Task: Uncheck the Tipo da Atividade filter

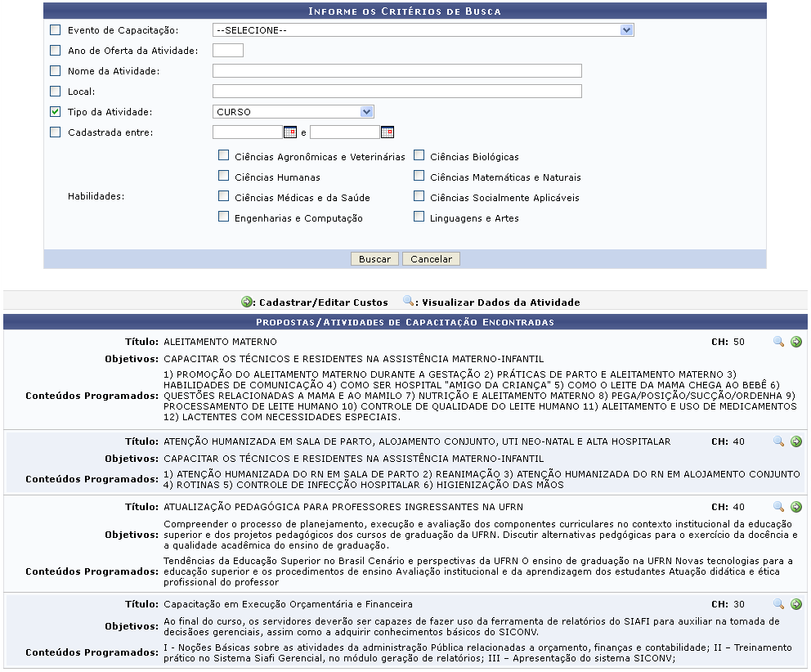Action: tap(56, 112)
